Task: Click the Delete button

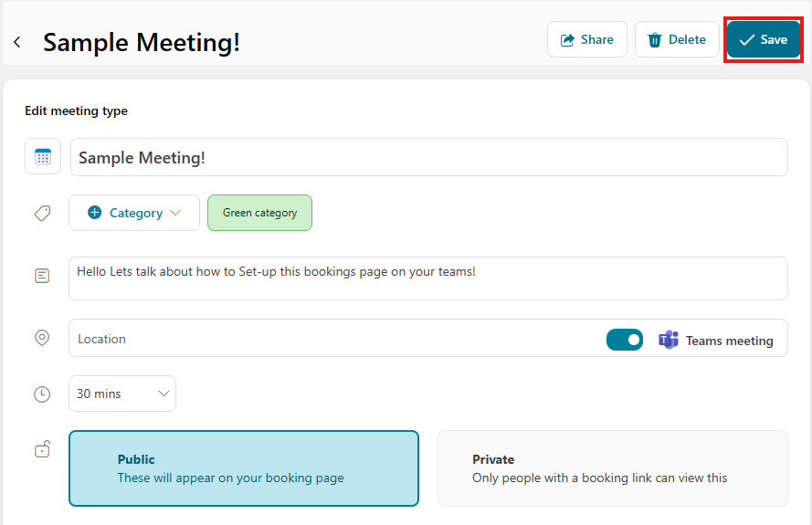Action: click(x=677, y=40)
